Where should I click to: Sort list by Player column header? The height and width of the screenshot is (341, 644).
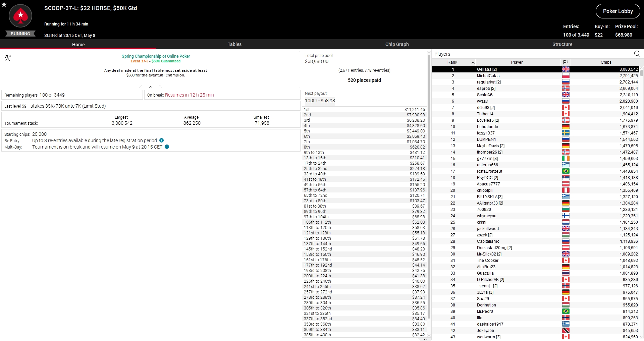pos(517,62)
